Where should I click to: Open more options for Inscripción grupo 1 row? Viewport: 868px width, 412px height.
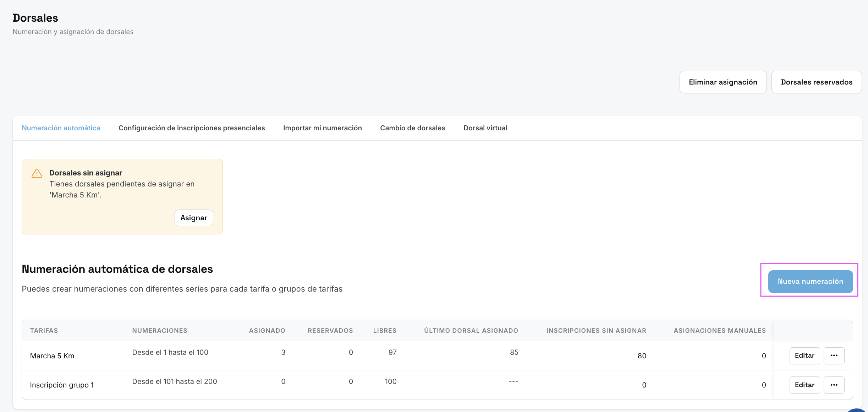pos(834,385)
